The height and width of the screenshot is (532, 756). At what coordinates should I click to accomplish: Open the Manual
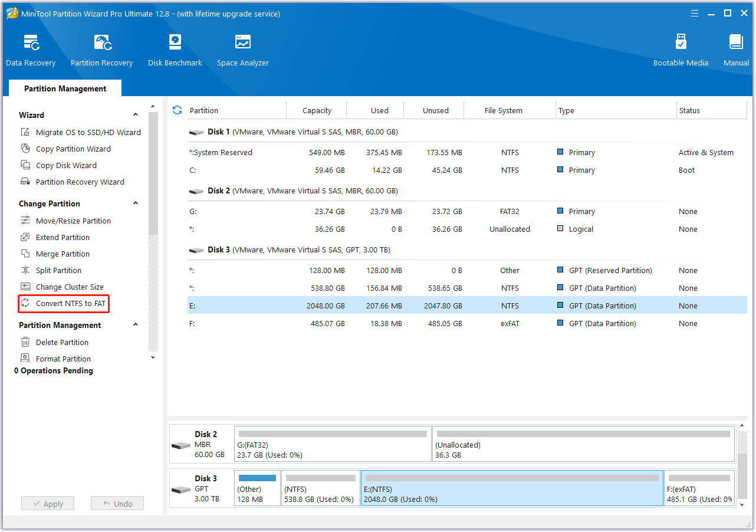tap(736, 50)
